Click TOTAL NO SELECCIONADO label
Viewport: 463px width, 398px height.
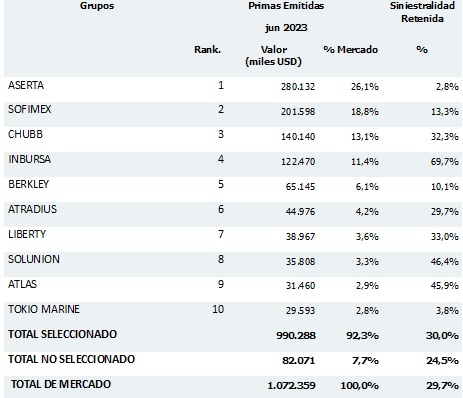pyautogui.click(x=72, y=359)
